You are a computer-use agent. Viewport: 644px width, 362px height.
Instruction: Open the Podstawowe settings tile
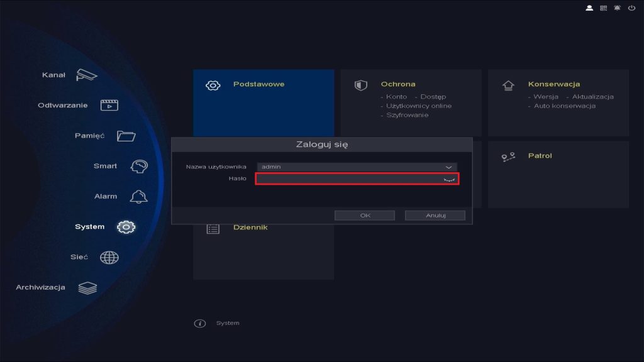pos(264,84)
